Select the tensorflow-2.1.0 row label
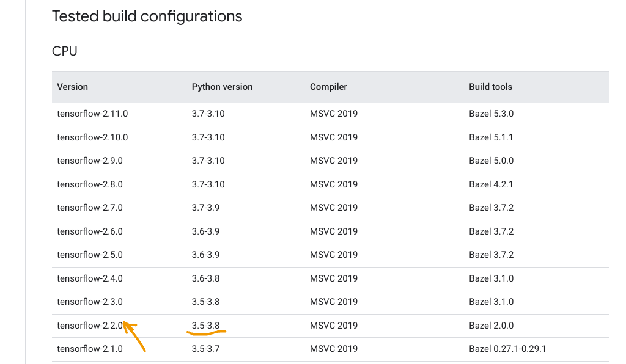Screen dimensions: 626x364 [90, 349]
